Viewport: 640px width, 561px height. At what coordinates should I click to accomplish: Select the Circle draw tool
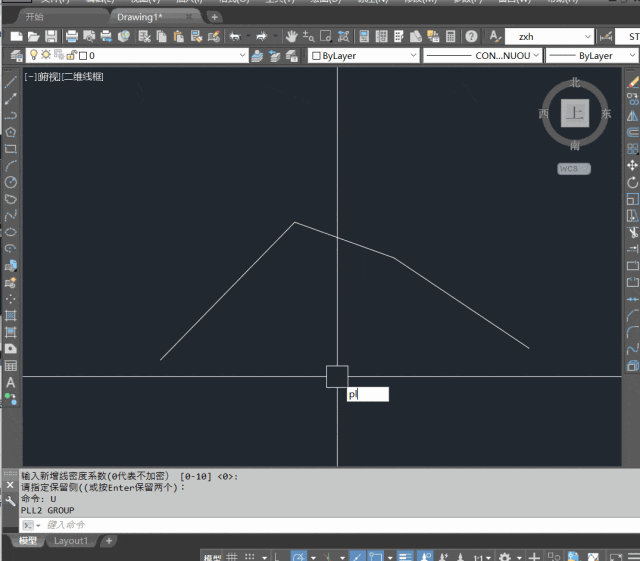(11, 182)
